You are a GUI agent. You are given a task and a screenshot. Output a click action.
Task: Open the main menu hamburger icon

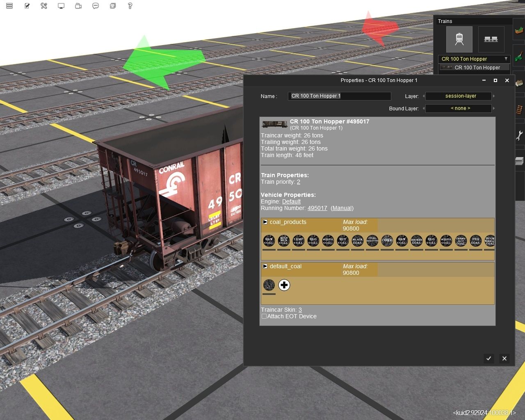pos(9,6)
